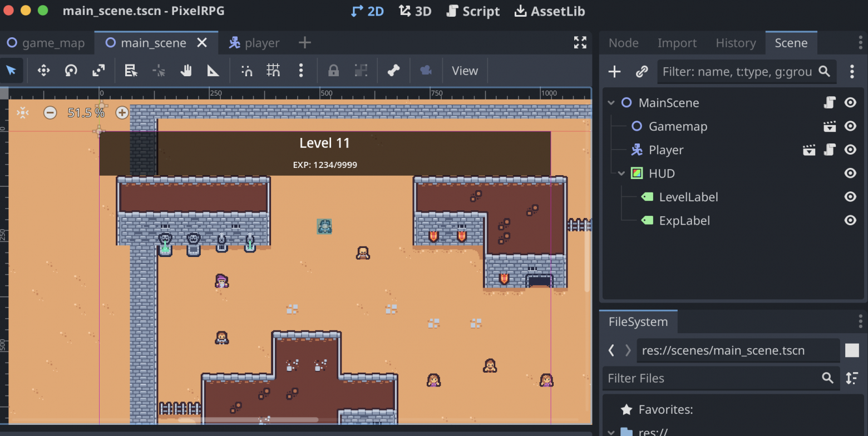
Task: Click the Instantiate Child Scene link icon
Action: coord(642,72)
